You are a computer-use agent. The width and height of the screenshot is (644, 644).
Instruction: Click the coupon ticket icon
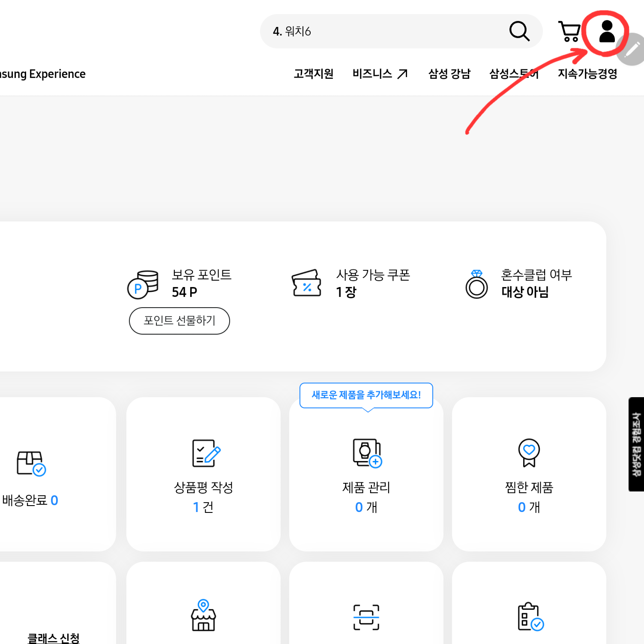[306, 283]
